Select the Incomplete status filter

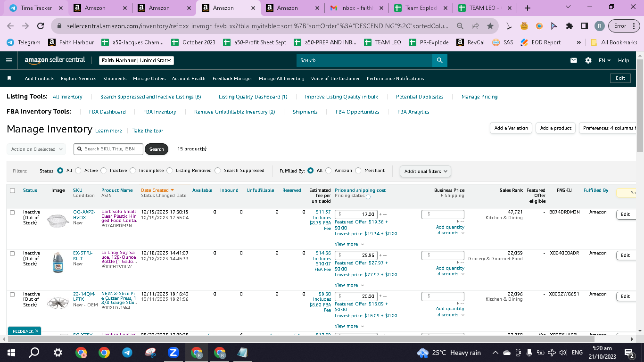tap(133, 171)
